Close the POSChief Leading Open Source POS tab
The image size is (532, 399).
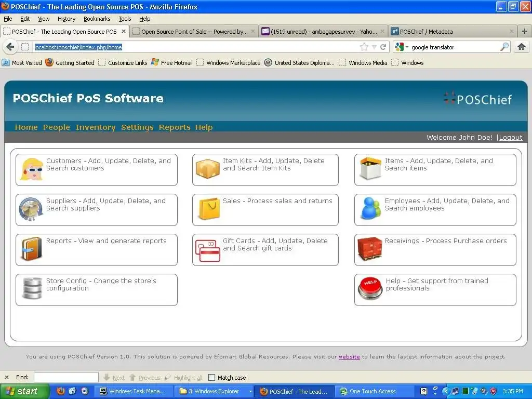[x=124, y=31]
